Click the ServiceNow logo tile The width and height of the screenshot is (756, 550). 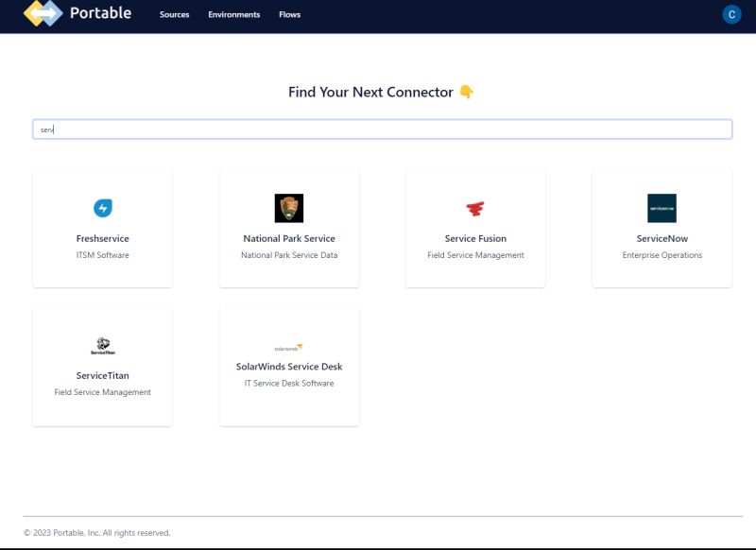click(x=661, y=208)
